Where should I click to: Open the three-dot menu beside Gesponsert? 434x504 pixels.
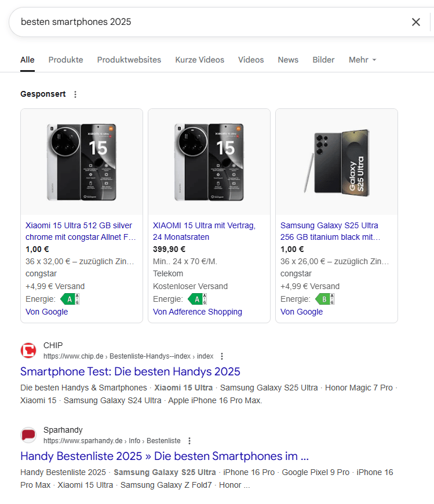(75, 94)
